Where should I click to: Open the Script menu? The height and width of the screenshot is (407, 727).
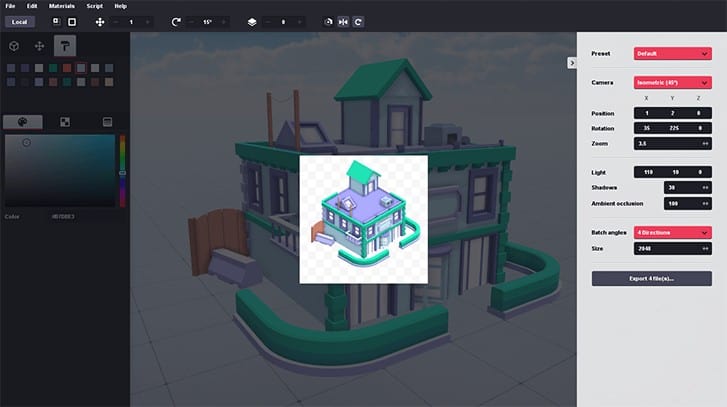tap(95, 6)
